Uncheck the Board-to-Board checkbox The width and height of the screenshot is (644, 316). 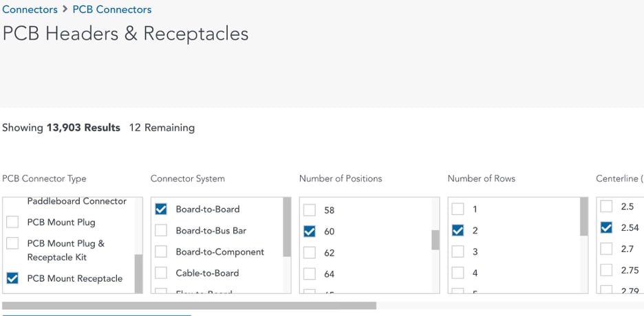[161, 209]
